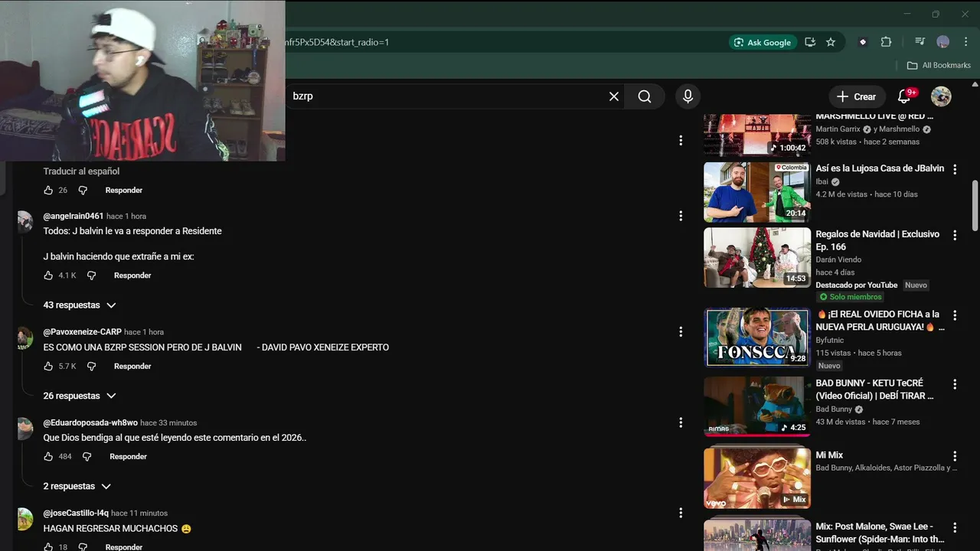
Task: Reply to Pavoxeneize-CARP with Responder
Action: pyautogui.click(x=132, y=367)
